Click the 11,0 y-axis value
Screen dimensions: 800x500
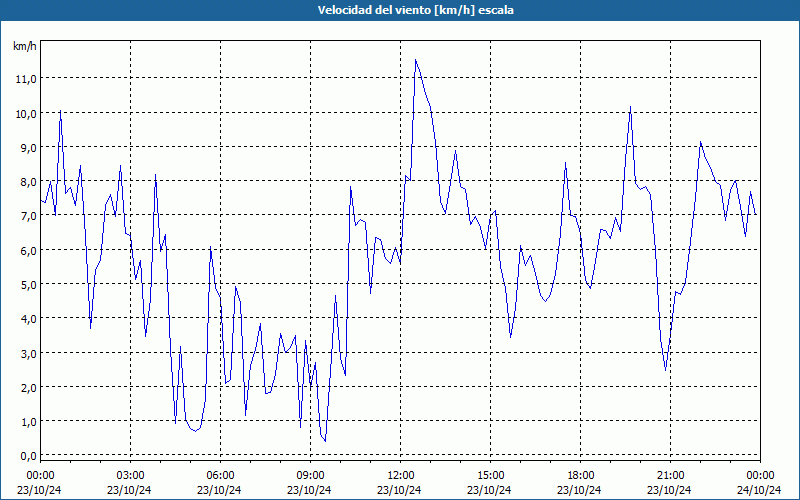click(27, 79)
